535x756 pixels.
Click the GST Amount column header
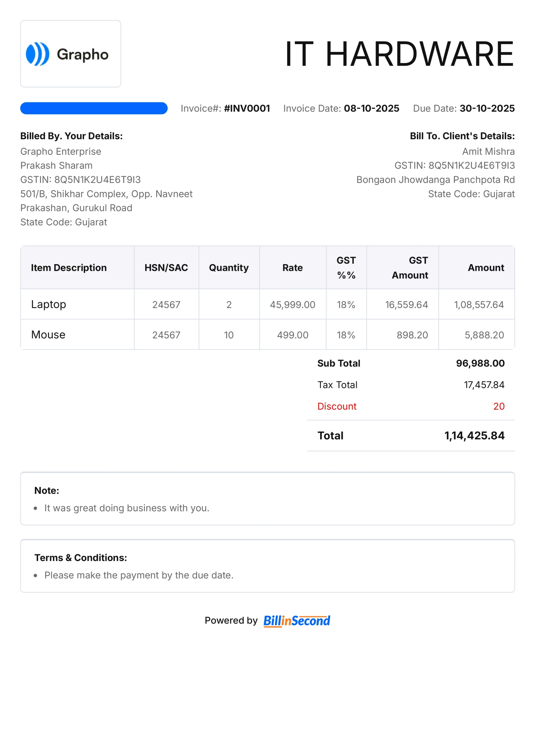(x=410, y=268)
